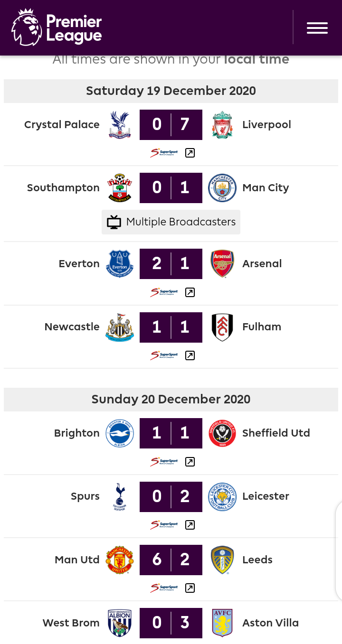This screenshot has height=644, width=342.
Task: Open the Everton 2-1 Arsenal scoreline
Action: point(171,264)
